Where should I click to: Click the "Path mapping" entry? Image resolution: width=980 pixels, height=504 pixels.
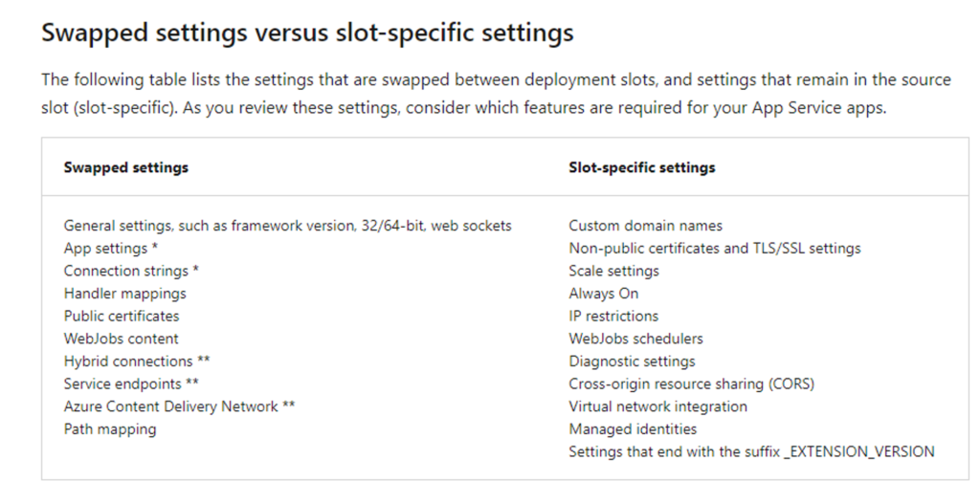(x=110, y=429)
